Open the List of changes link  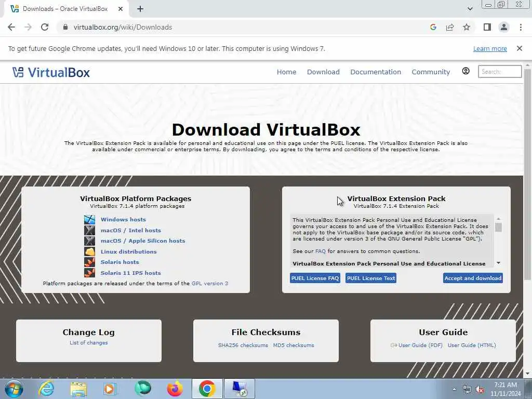(88, 343)
